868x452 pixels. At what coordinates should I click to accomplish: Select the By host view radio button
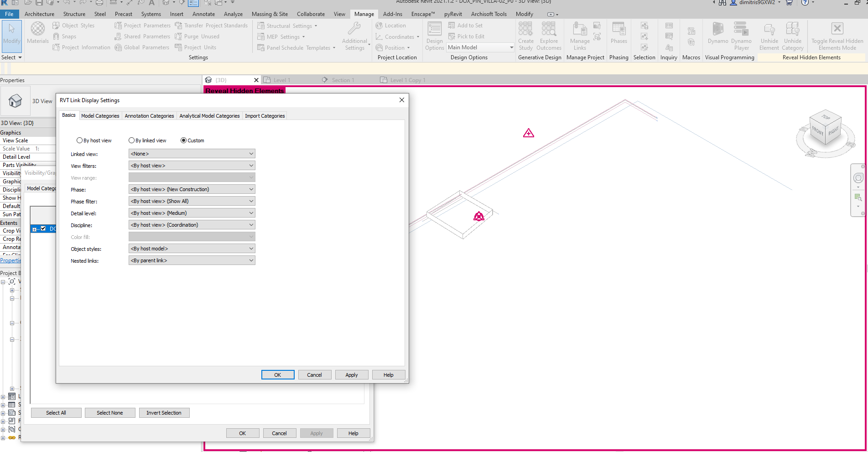pyautogui.click(x=80, y=140)
